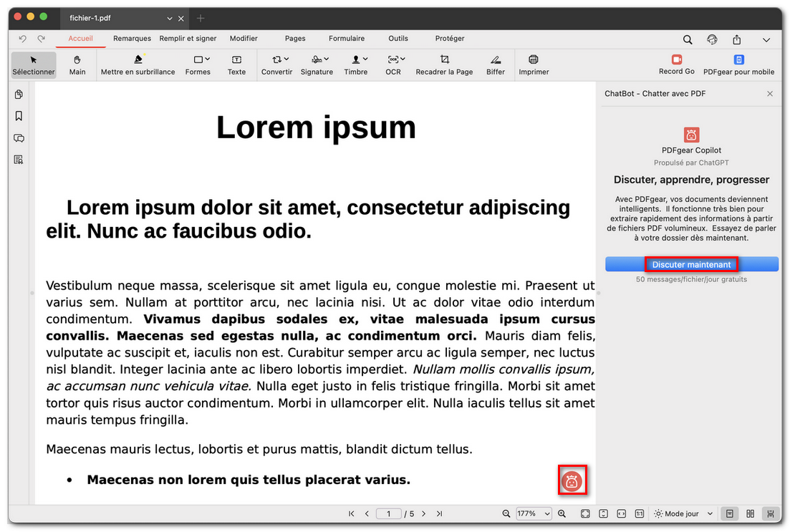Select the Main (hand) tool
The height and width of the screenshot is (532, 790).
[x=77, y=64]
